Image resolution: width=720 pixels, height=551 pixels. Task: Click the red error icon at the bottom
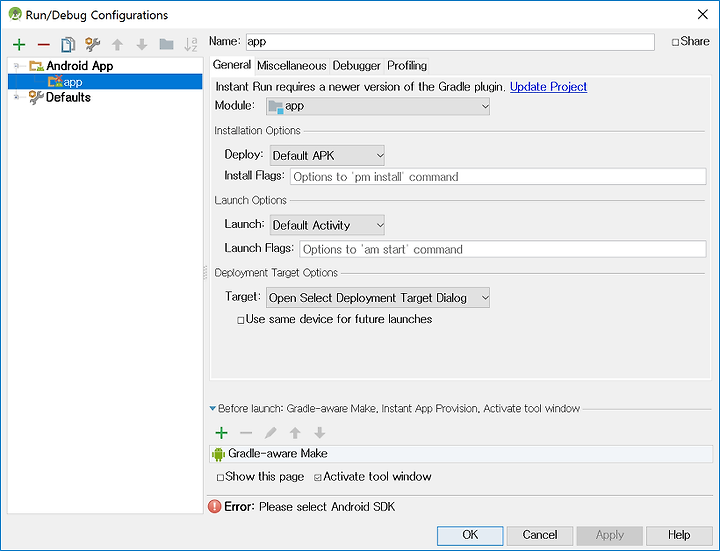214,506
